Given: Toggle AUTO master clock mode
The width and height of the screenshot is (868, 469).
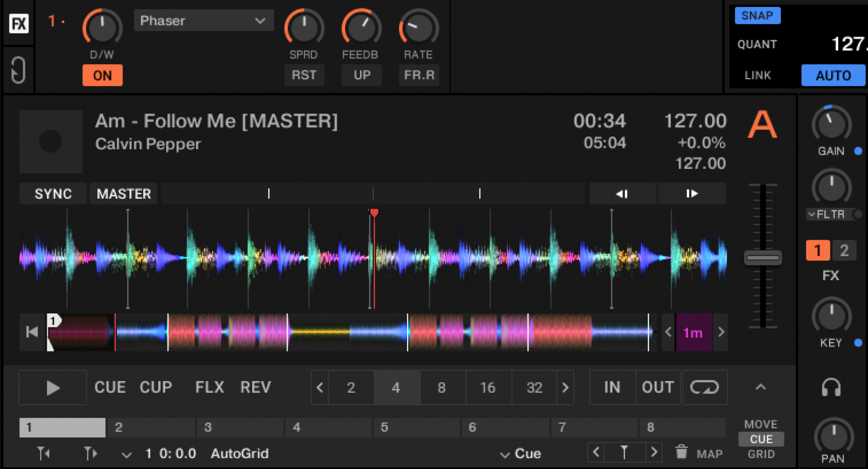Looking at the screenshot, I should tap(833, 75).
